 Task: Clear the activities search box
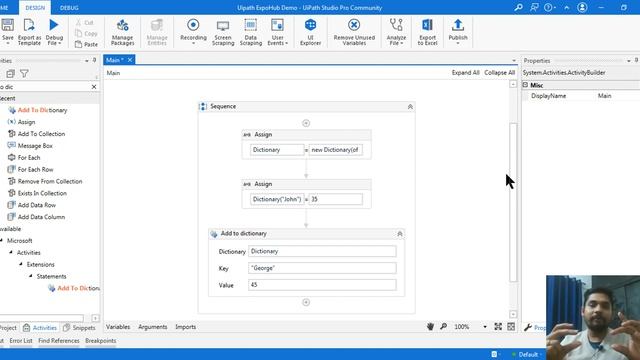pos(94,87)
